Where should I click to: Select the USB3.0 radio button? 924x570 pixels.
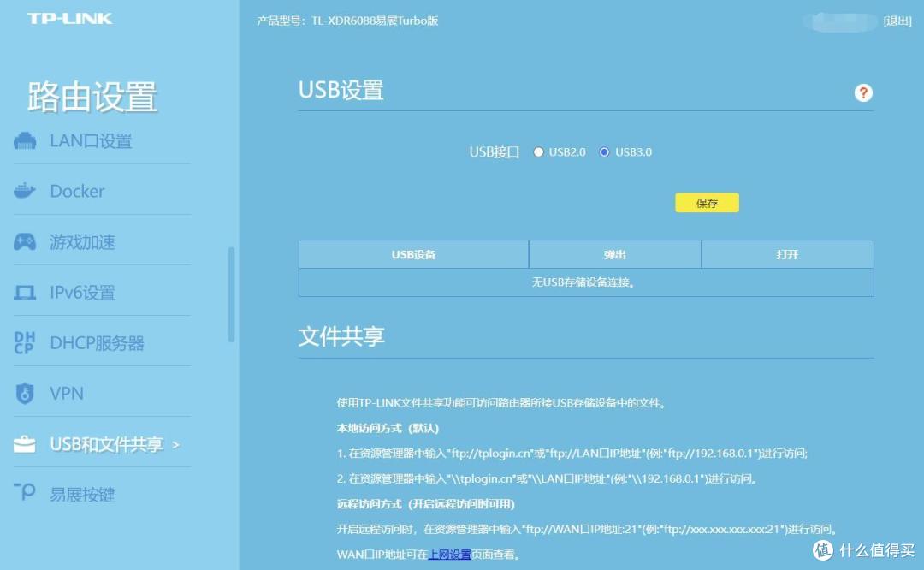604,151
